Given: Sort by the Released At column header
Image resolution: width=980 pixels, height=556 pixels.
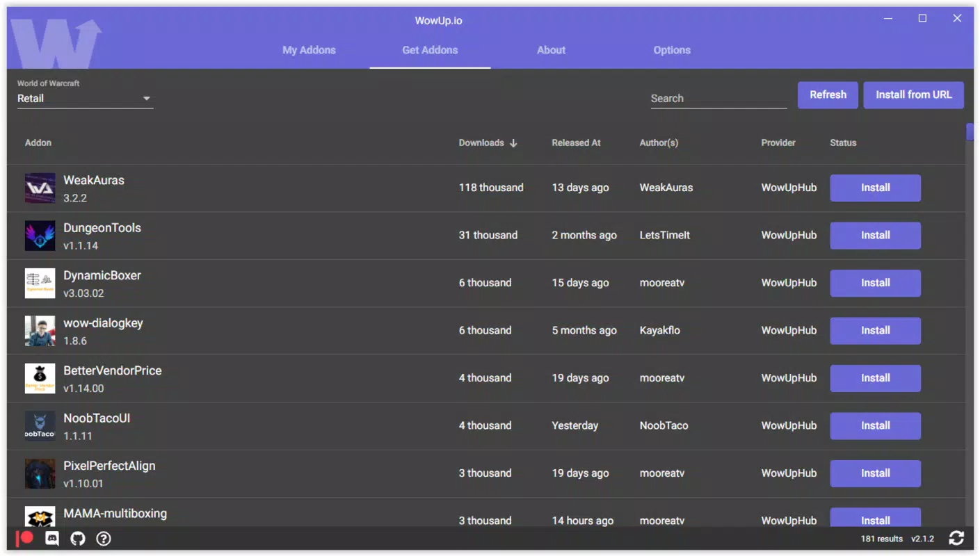Looking at the screenshot, I should (x=576, y=143).
